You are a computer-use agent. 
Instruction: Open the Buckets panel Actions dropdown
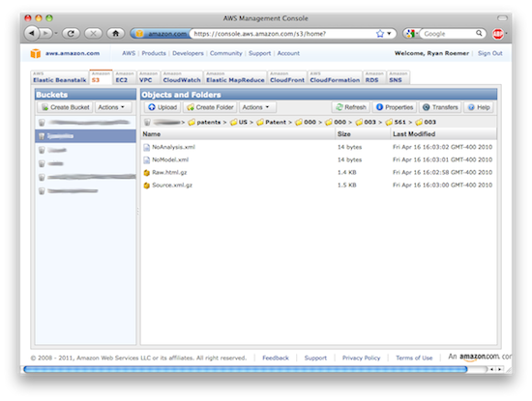coord(113,107)
